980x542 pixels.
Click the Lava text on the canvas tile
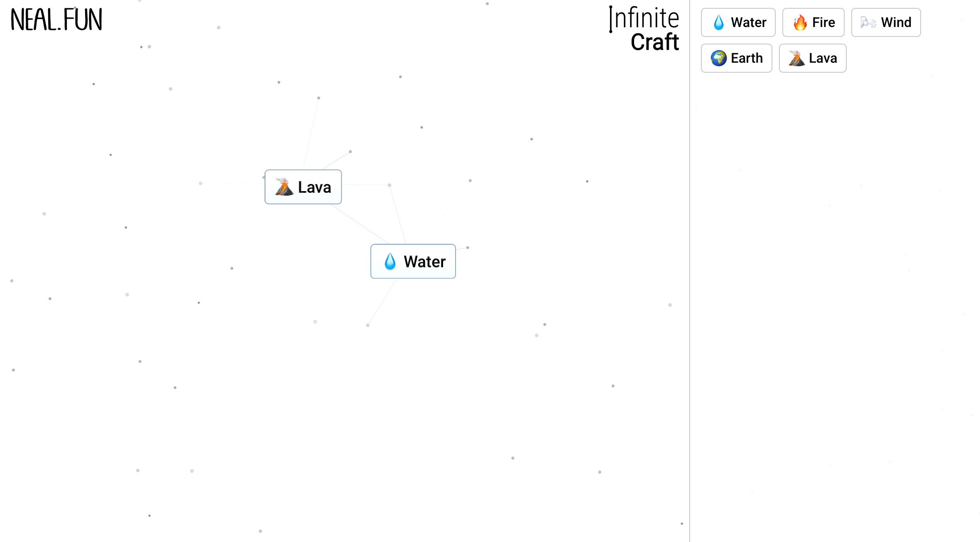[314, 187]
